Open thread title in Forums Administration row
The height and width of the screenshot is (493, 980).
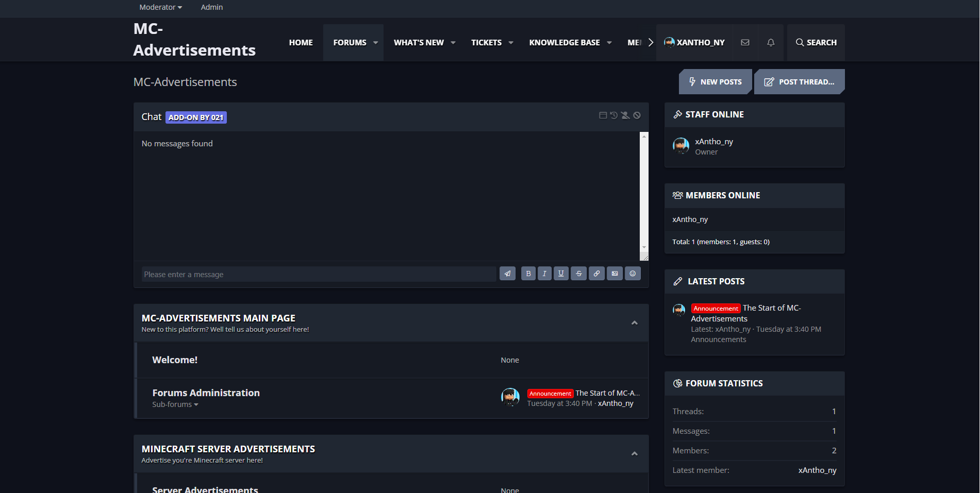pyautogui.click(x=608, y=393)
